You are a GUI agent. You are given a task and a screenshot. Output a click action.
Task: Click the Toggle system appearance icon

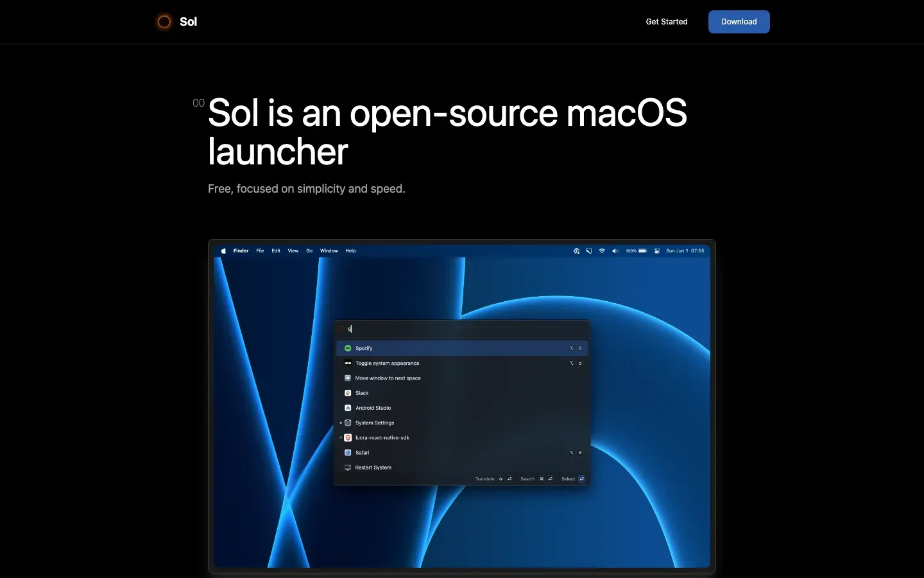coord(348,363)
